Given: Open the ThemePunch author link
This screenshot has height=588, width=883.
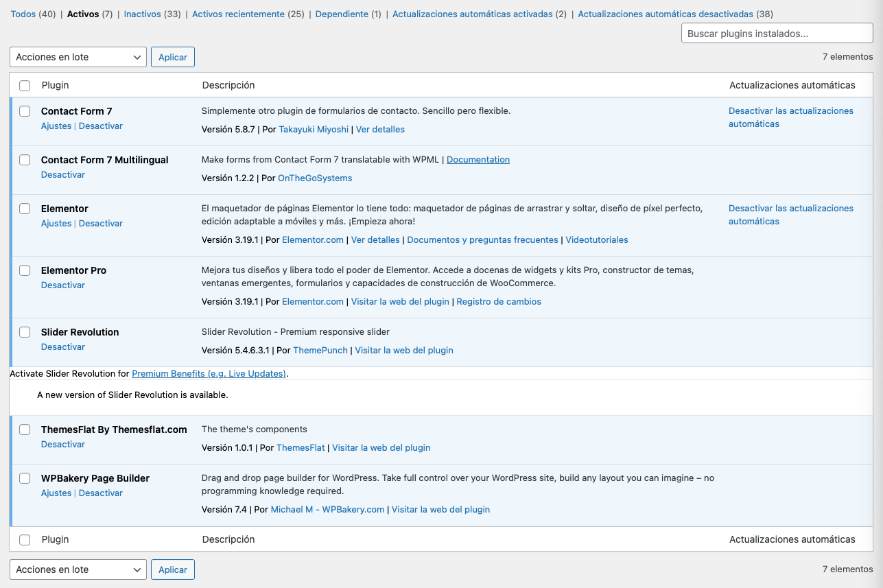Looking at the screenshot, I should (x=320, y=351).
